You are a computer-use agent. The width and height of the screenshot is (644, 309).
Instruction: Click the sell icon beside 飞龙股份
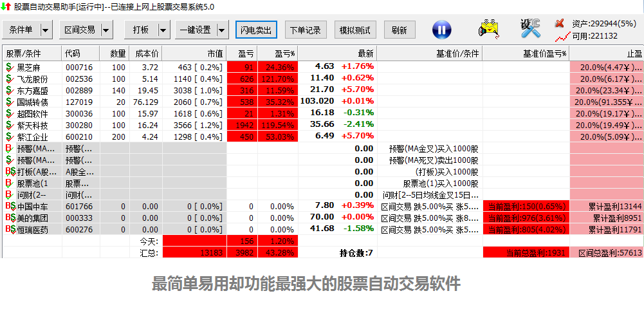click(10, 79)
